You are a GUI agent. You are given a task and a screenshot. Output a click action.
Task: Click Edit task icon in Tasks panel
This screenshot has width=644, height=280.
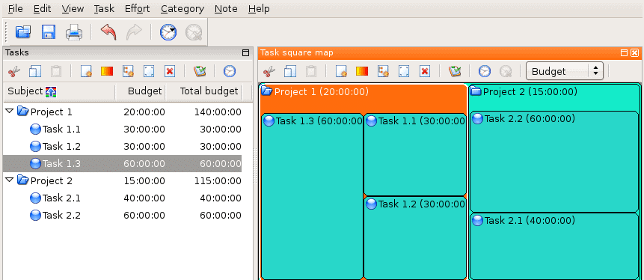pyautogui.click(x=149, y=72)
